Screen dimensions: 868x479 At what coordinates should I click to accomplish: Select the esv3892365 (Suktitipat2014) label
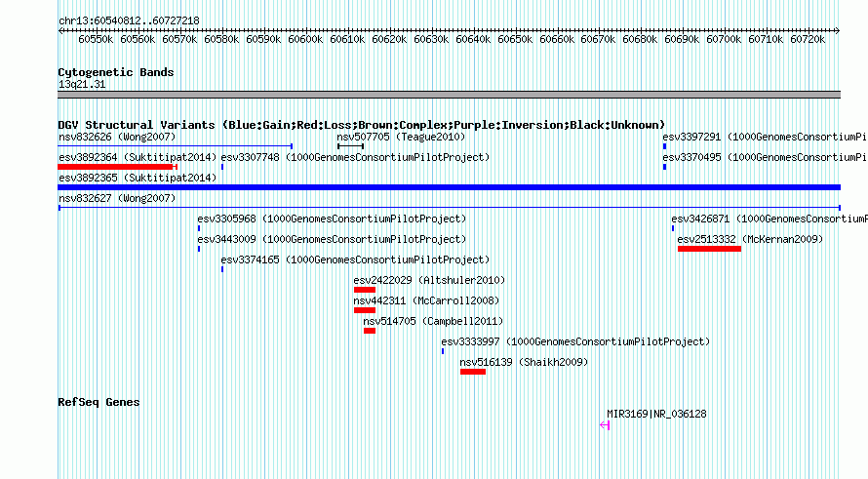(138, 178)
